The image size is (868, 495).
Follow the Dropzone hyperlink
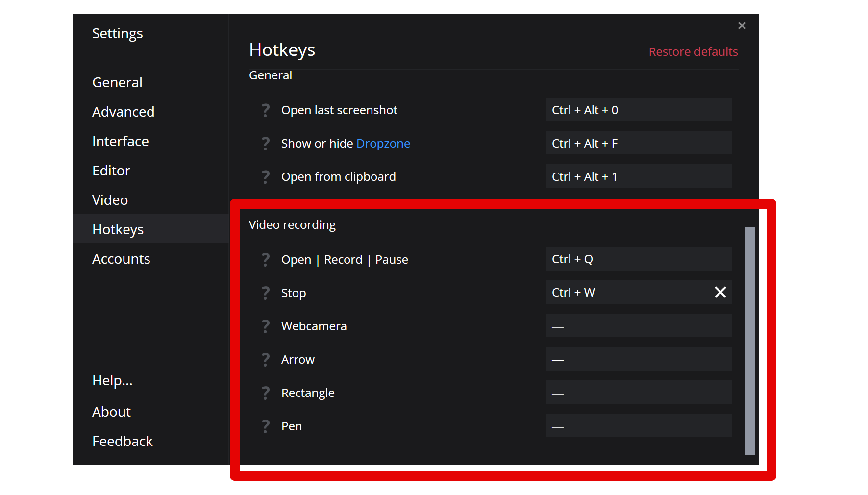(383, 144)
